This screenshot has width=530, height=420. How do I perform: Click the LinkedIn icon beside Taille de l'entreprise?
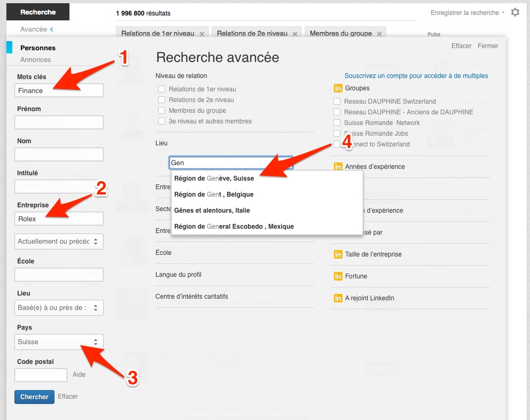pos(338,254)
